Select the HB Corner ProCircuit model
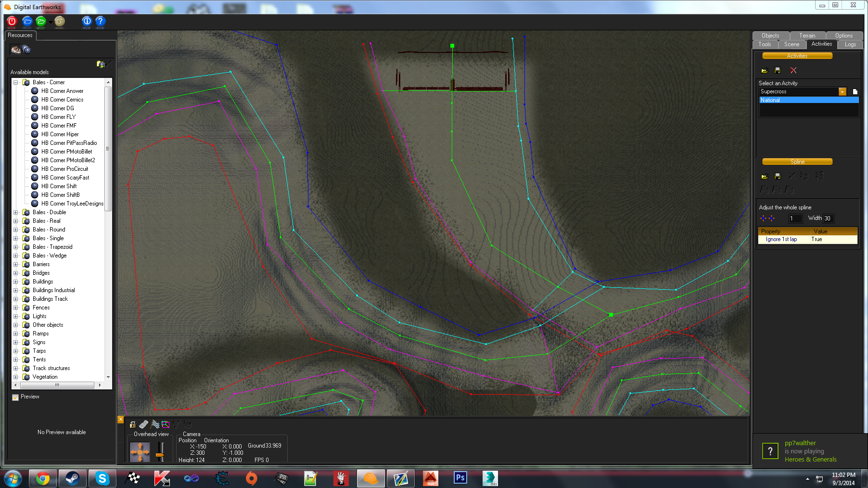The image size is (868, 488). pos(64,169)
